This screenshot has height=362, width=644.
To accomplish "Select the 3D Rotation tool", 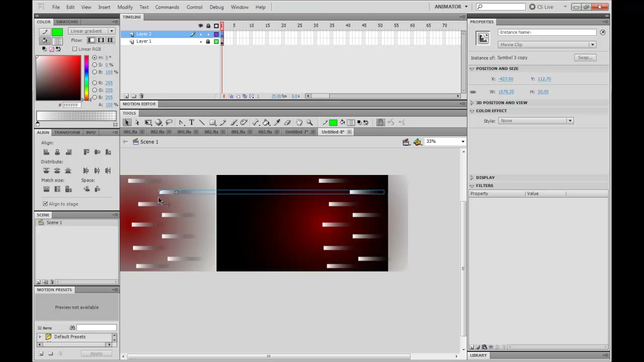I will tap(158, 122).
